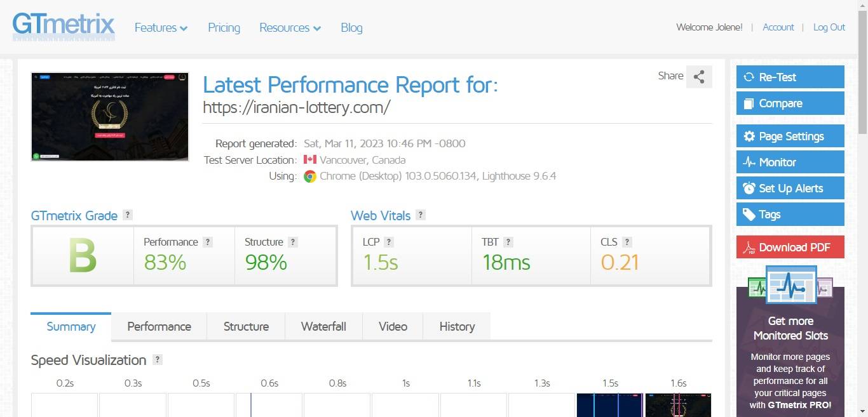
Task: Click the 1.5s speed visualization frame
Action: 610,405
